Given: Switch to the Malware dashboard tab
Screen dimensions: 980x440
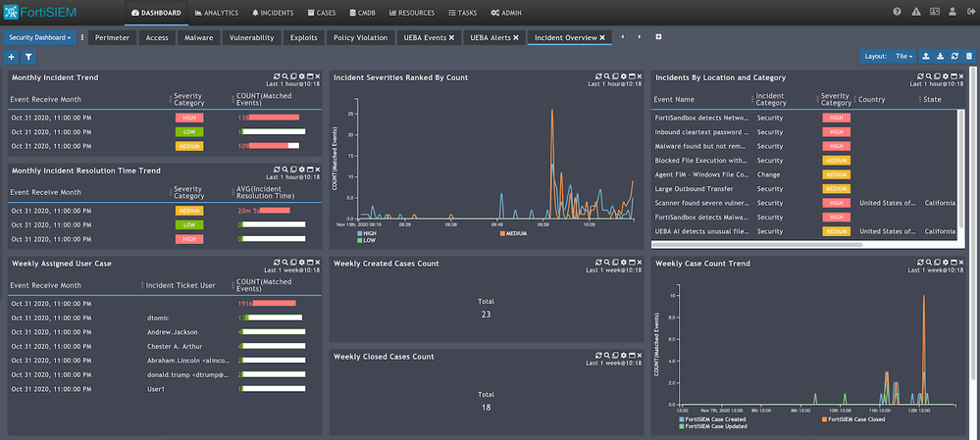Looking at the screenshot, I should [198, 37].
